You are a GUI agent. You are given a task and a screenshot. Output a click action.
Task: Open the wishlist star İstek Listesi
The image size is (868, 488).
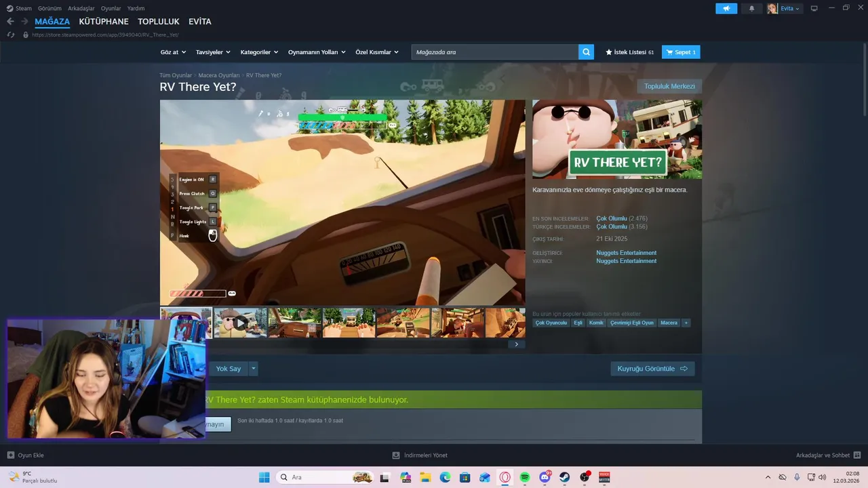coord(629,52)
